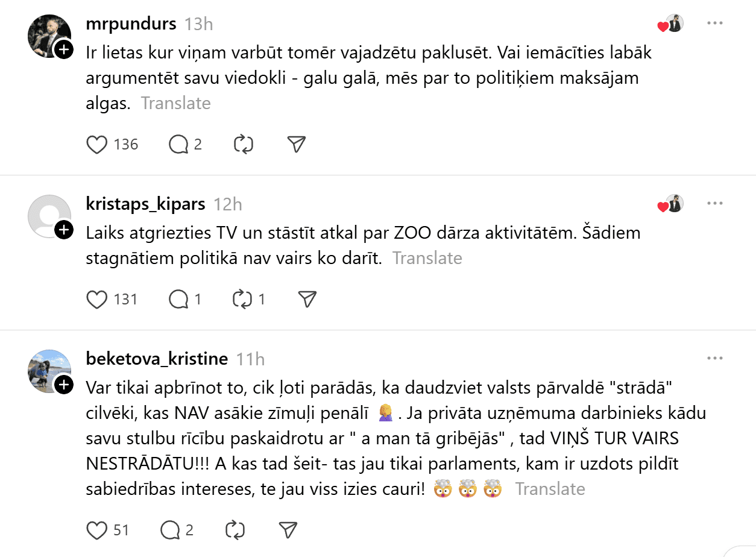Repost the mrpundurs comment

[243, 145]
